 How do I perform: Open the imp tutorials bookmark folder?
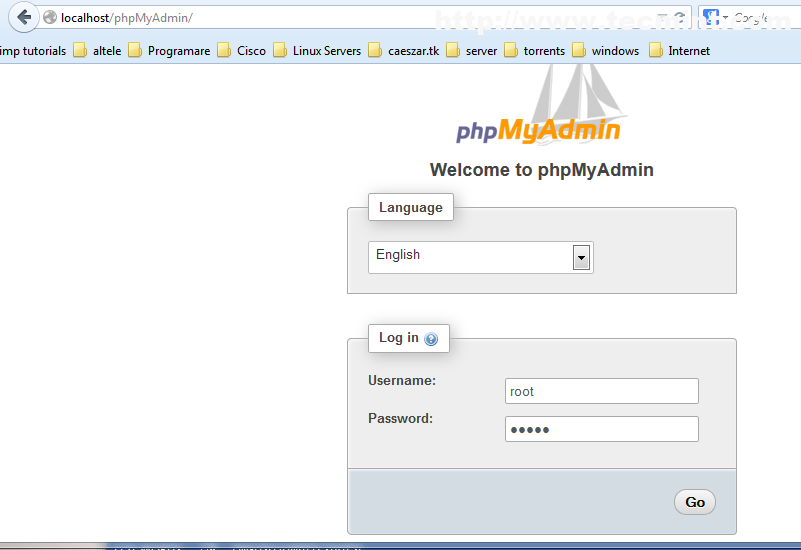[33, 51]
